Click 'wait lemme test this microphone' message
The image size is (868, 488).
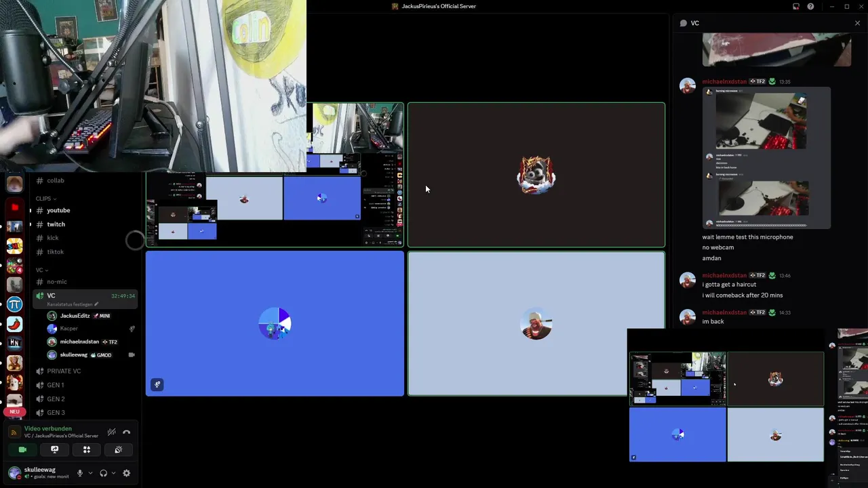(x=747, y=237)
